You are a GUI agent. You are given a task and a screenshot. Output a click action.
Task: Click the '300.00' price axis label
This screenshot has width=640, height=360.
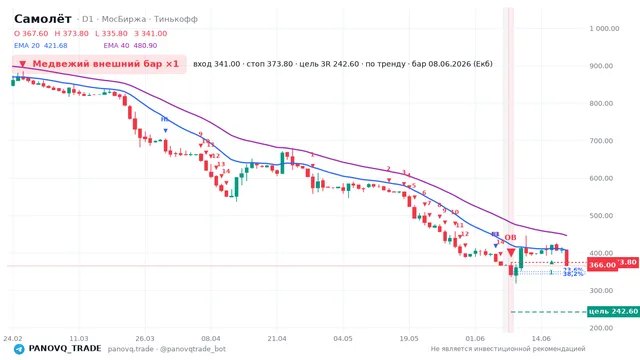coord(601,291)
